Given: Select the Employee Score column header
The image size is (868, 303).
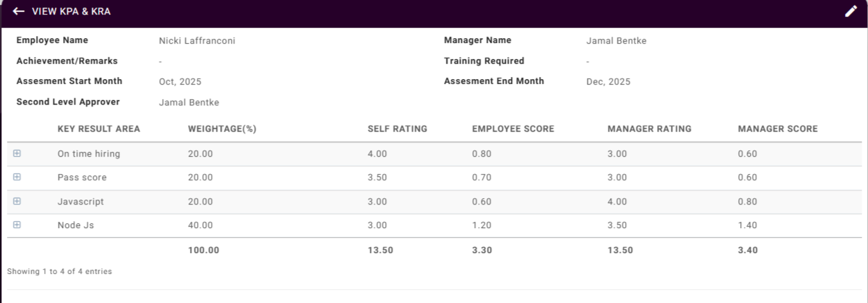Looking at the screenshot, I should tap(513, 129).
